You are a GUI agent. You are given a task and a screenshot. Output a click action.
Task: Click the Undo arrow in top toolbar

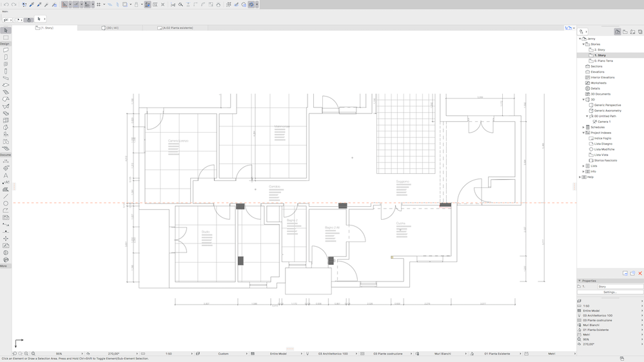click(6, 5)
